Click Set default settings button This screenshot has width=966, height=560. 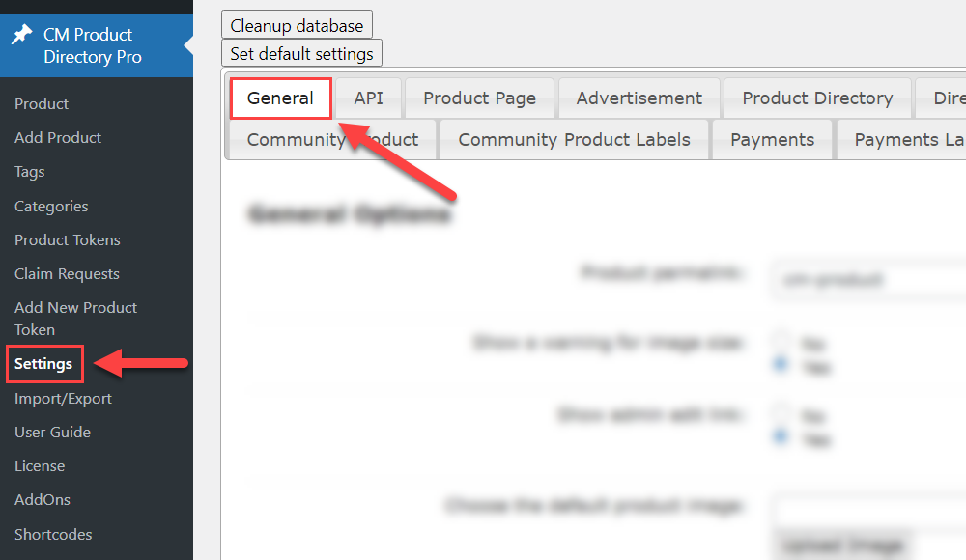(x=301, y=54)
